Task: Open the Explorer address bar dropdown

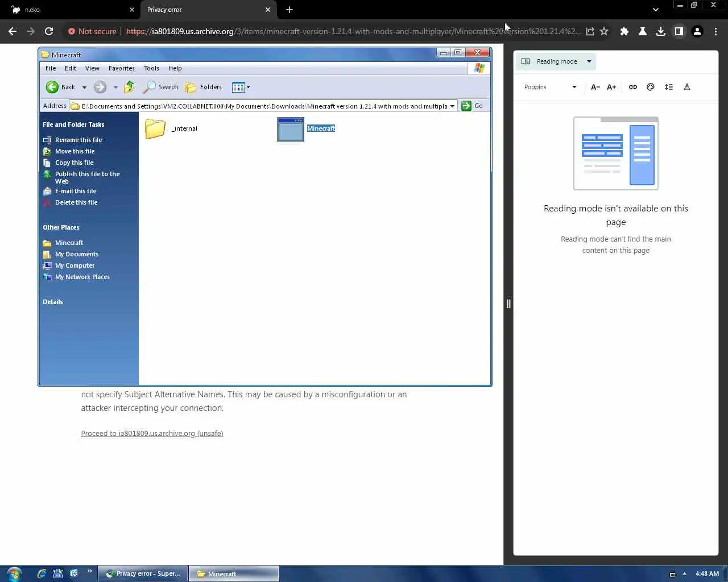Action: 453,106
